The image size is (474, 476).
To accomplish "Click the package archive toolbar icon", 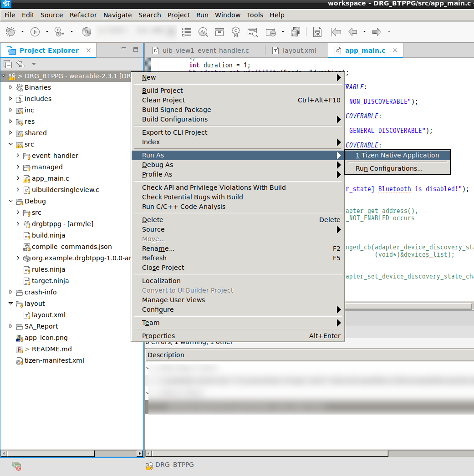I will 219,32.
